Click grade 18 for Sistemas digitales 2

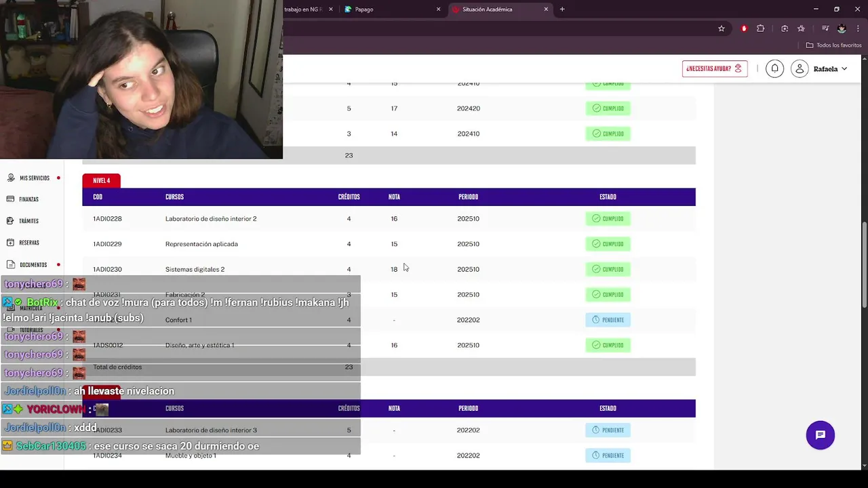point(394,269)
